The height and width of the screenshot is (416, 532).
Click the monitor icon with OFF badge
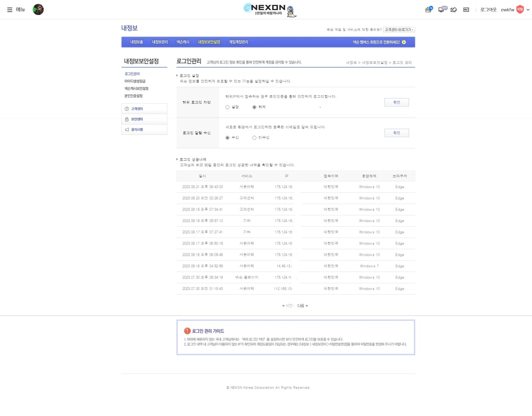point(442,10)
